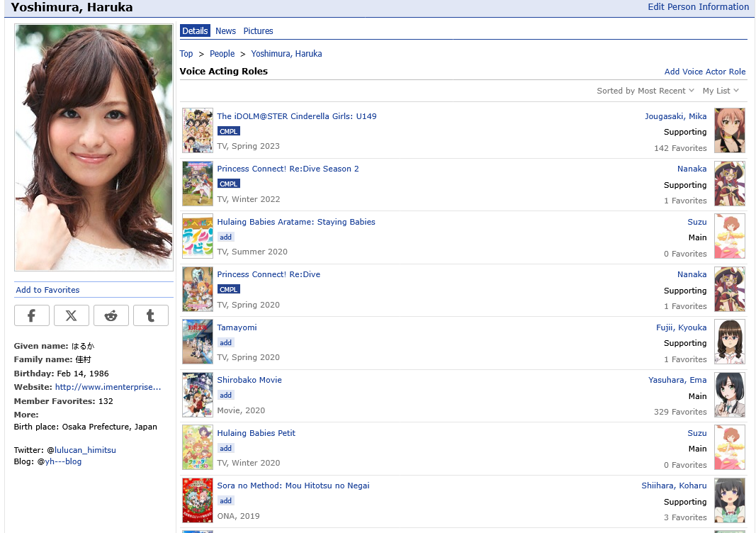756x533 pixels.
Task: View Nanaka thumbnail in Spring 2020 row
Action: pos(730,289)
